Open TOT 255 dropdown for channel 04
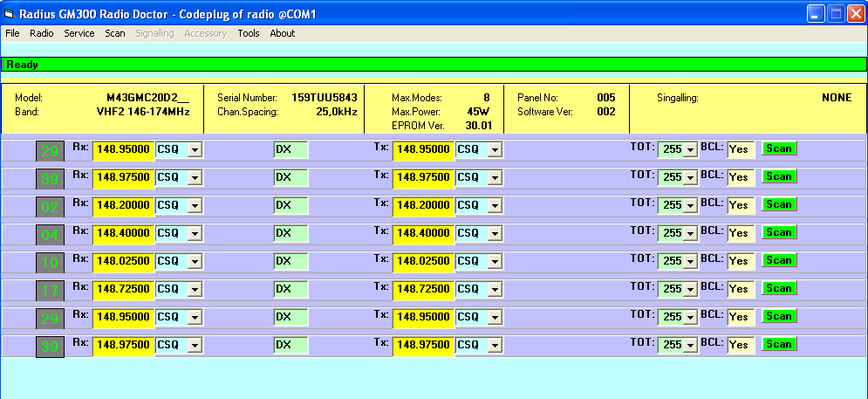This screenshot has height=399, width=868. tap(690, 233)
